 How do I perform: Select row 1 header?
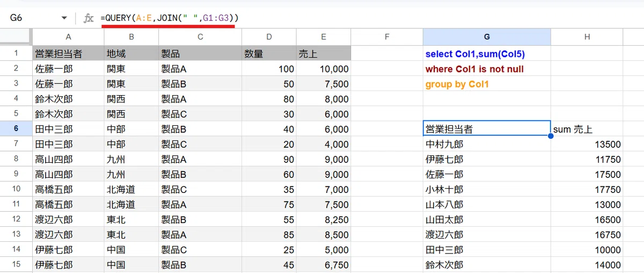point(16,53)
